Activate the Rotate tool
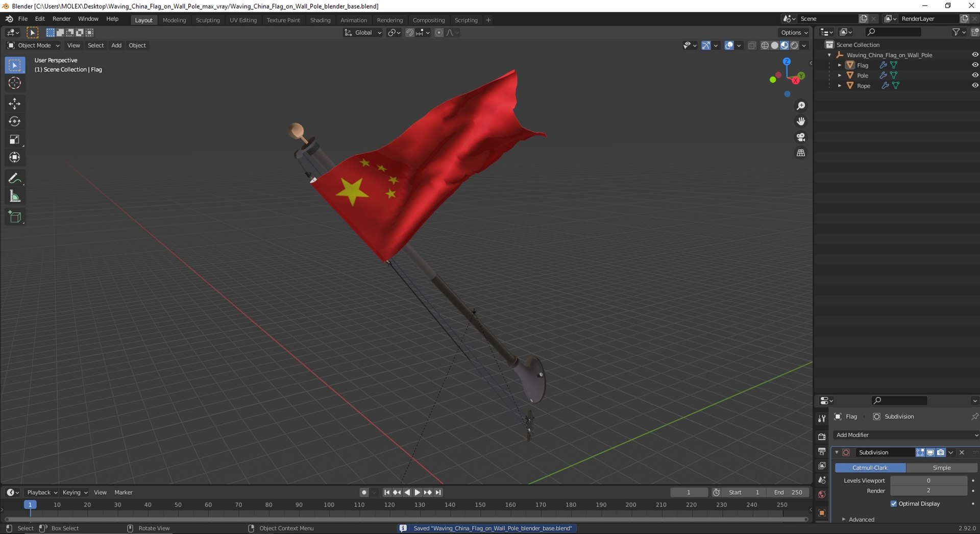 (14, 122)
